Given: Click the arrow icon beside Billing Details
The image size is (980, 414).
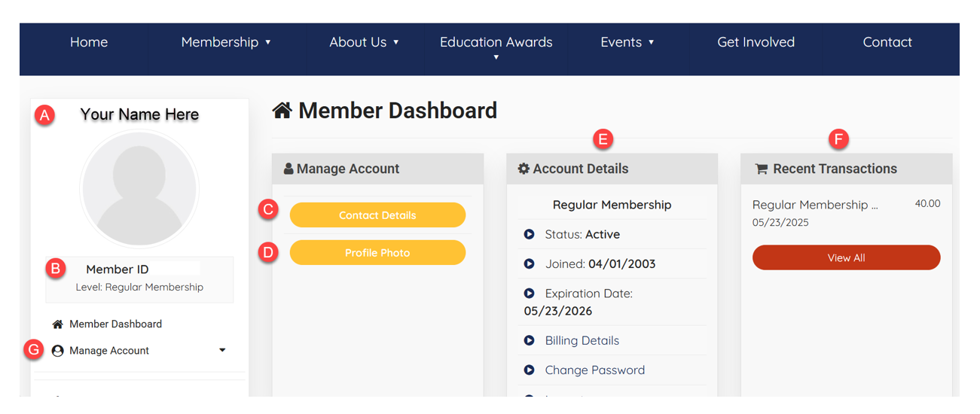Looking at the screenshot, I should pos(529,341).
